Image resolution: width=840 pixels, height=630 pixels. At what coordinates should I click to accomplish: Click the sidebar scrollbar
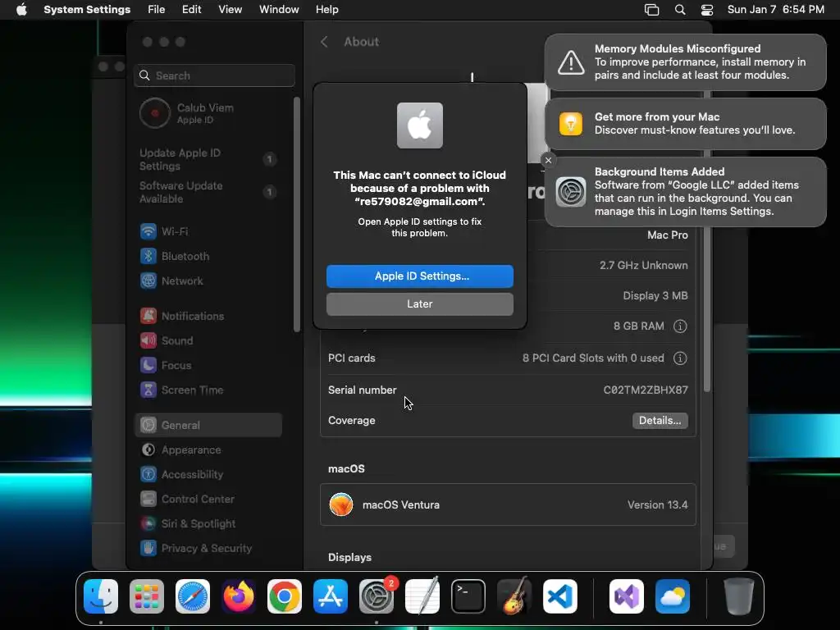click(x=297, y=214)
